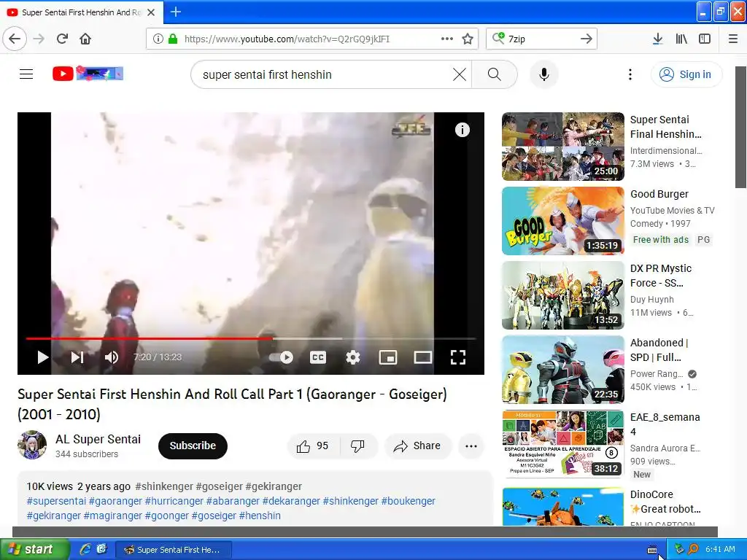Launch Internet Explorer from quick launch
Viewport: 747px width, 560px height.
(x=85, y=550)
